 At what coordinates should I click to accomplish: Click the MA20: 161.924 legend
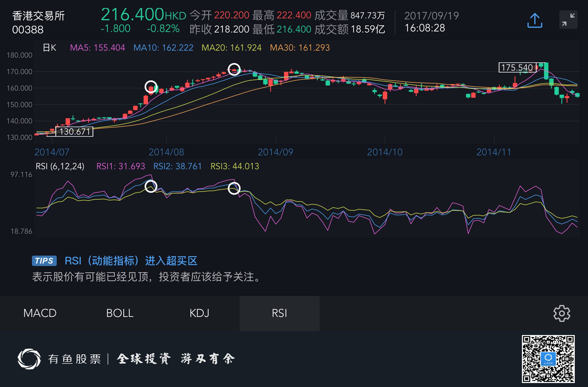point(231,48)
